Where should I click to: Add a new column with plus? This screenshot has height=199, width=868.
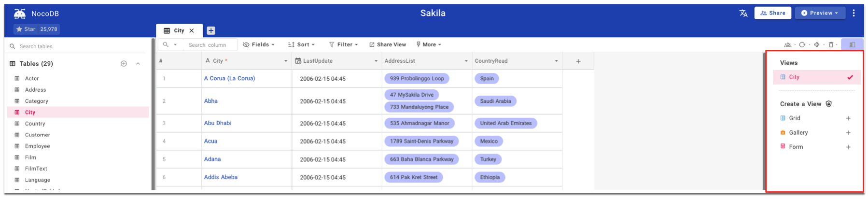[x=578, y=61]
